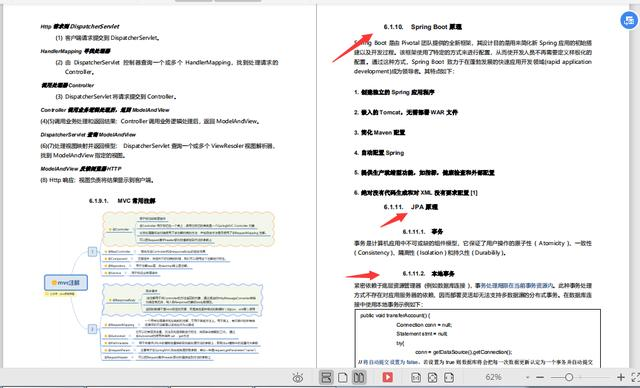Screen dimensions: 640x388
Task: Click the code line 'Connection conn = null;'
Action: click(424, 325)
